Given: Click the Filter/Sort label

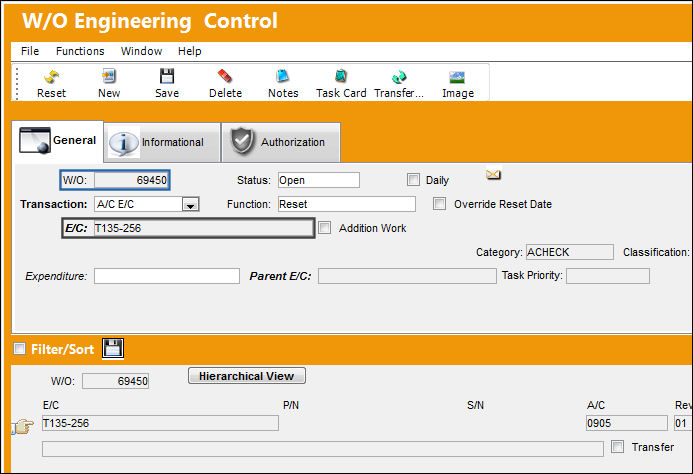Looking at the screenshot, I should tap(62, 349).
